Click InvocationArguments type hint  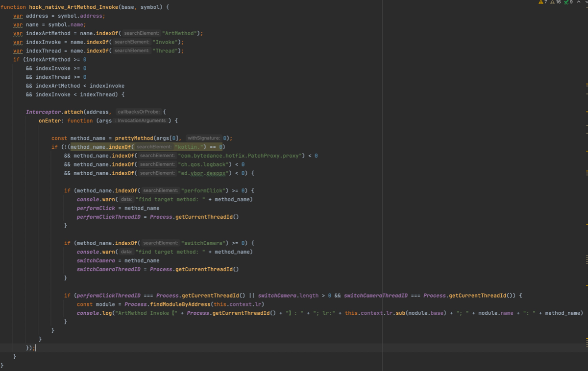[142, 121]
